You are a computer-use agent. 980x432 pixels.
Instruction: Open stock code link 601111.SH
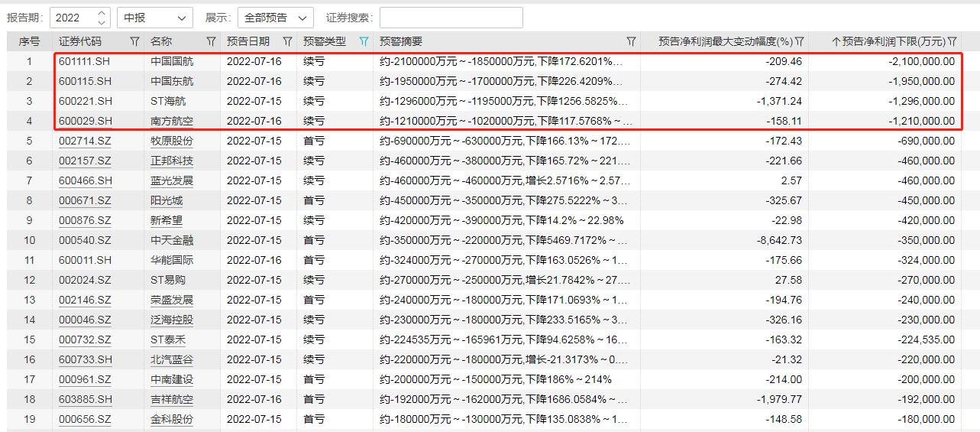(85, 61)
